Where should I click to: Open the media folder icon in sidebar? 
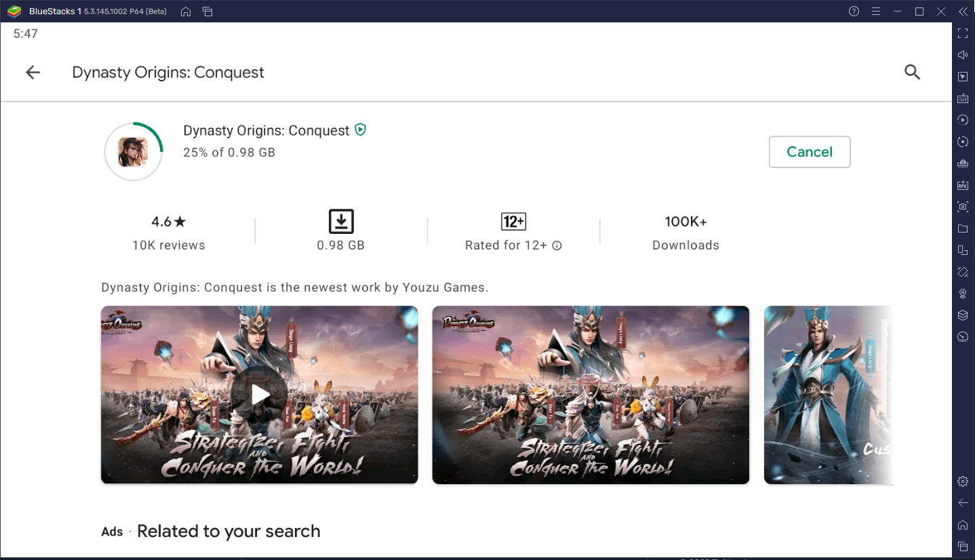coord(962,228)
